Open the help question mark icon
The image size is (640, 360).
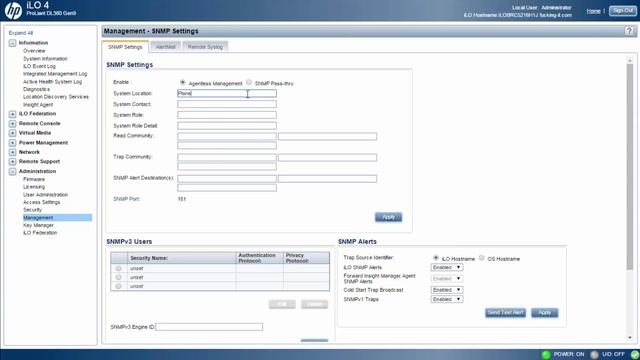coord(629,31)
